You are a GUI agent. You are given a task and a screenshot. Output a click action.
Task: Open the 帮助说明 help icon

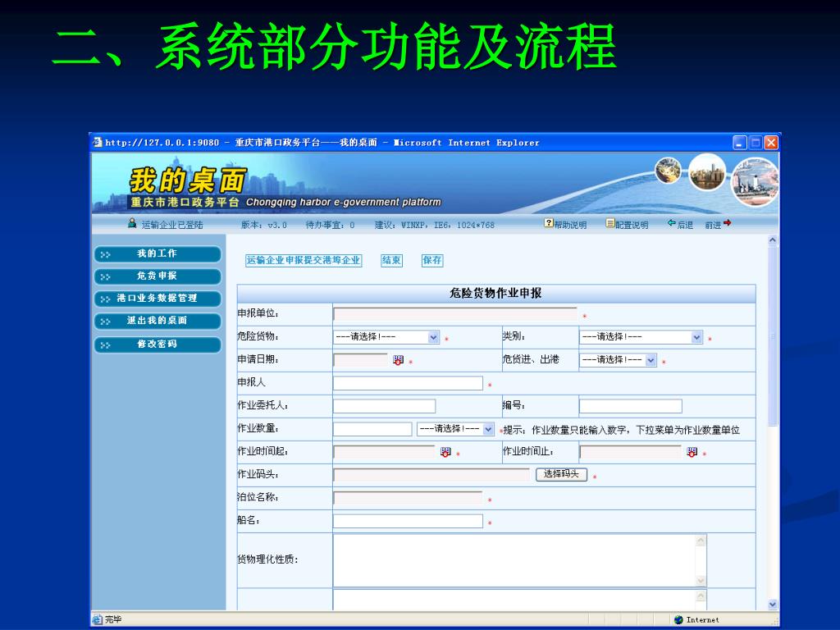pos(549,223)
